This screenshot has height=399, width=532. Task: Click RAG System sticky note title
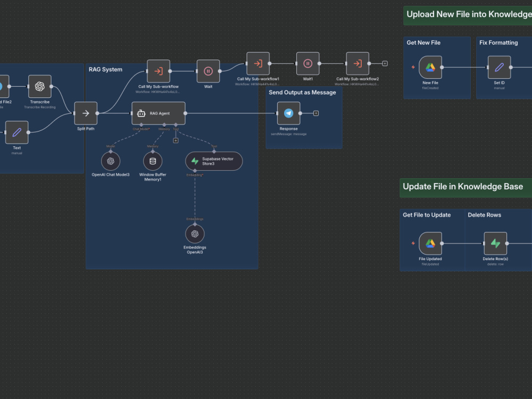[105, 70]
